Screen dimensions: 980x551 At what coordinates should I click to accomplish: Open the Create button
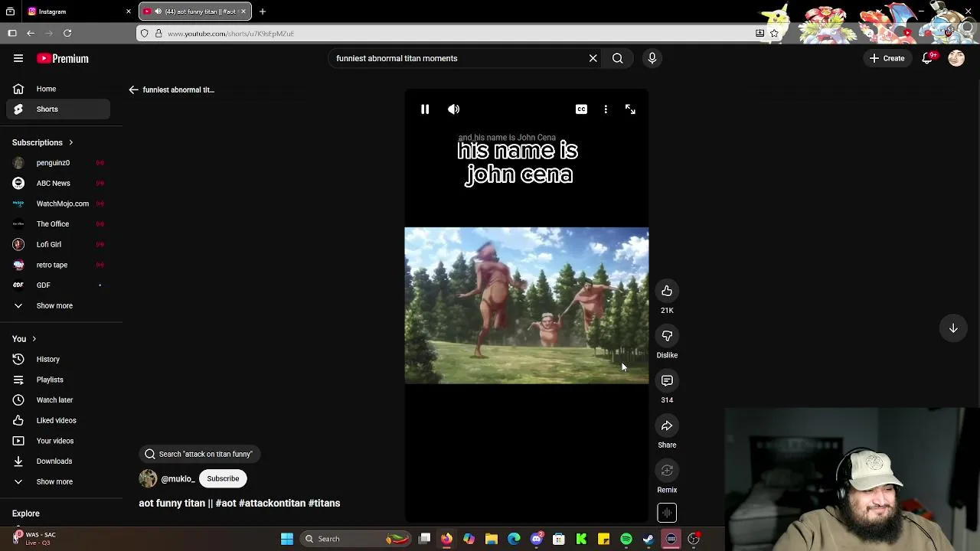click(x=887, y=58)
